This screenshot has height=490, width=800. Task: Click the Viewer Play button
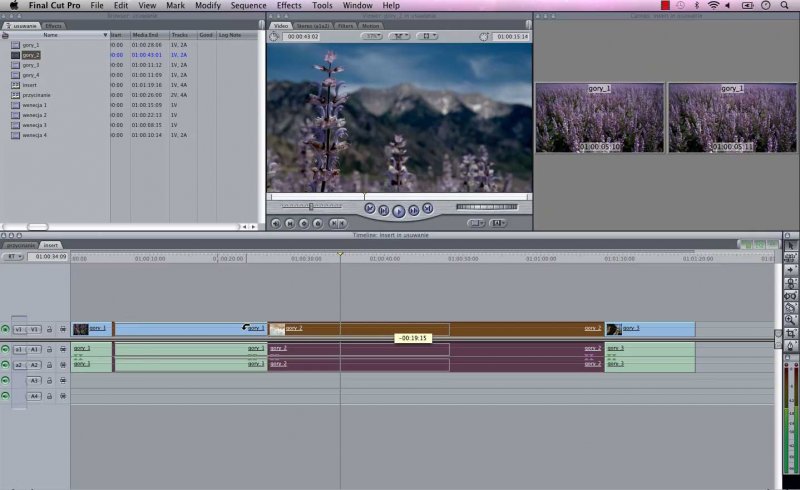coord(398,210)
